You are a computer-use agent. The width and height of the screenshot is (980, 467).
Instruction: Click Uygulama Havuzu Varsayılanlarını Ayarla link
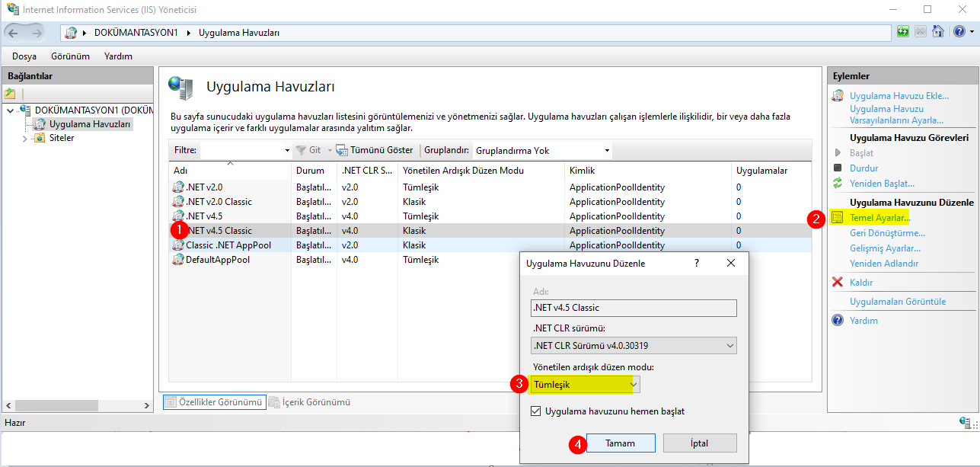tap(896, 114)
